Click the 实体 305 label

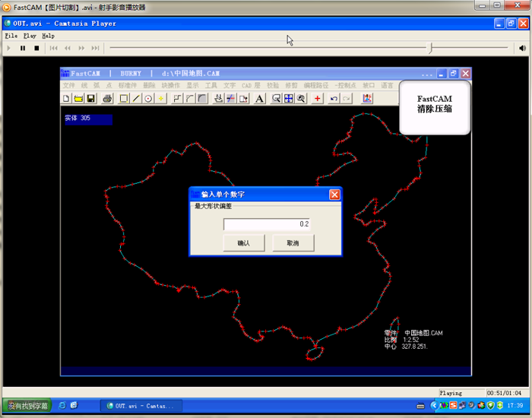point(78,118)
